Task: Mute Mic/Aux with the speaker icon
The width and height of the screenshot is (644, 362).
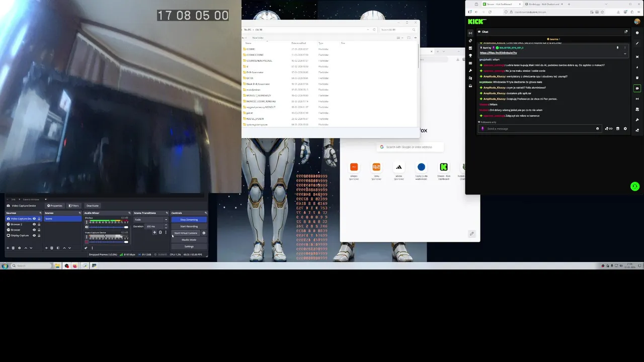Action: 87,227
